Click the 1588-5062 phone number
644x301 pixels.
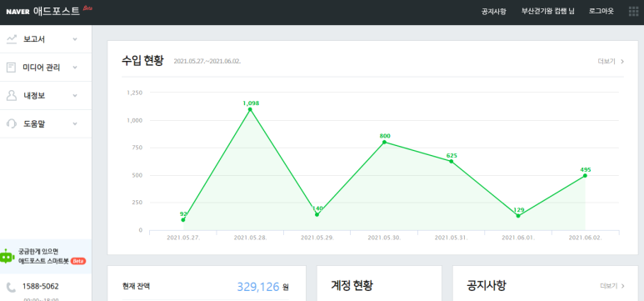click(x=40, y=286)
